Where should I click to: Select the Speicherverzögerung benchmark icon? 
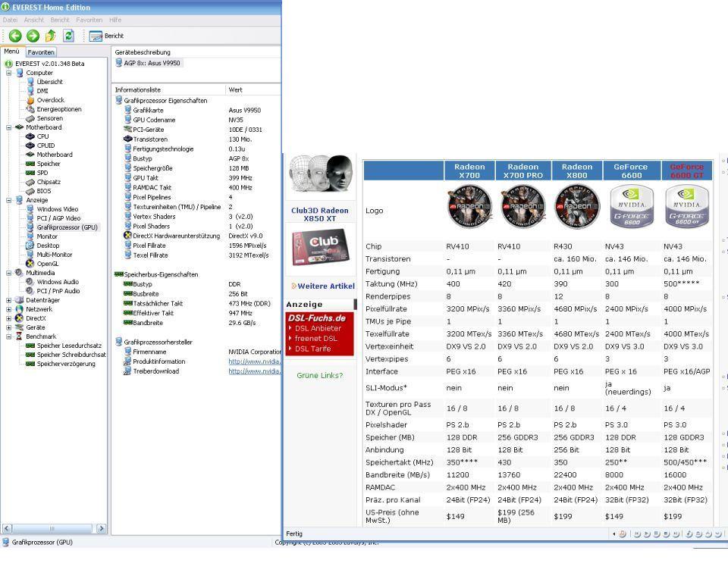[x=30, y=364]
